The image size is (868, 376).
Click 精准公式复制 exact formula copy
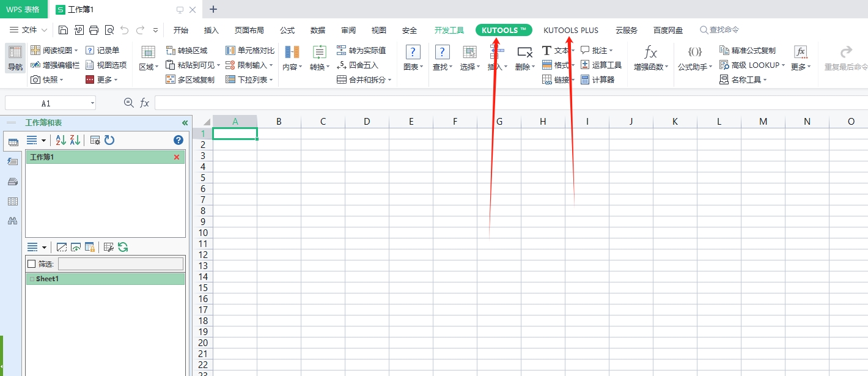pyautogui.click(x=748, y=50)
